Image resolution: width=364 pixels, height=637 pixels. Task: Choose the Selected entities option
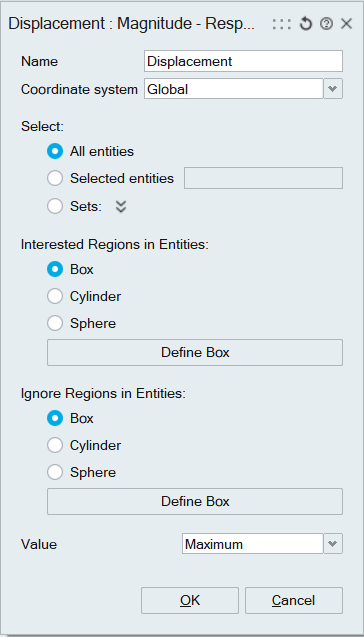coord(55,178)
